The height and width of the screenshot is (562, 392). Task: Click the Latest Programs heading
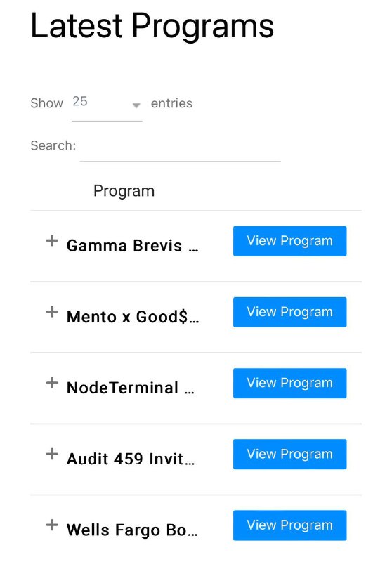152,26
